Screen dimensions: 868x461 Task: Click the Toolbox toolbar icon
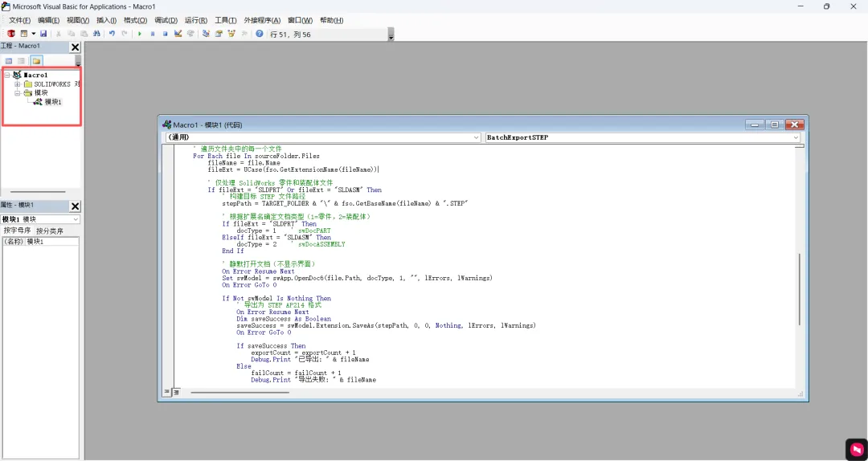(244, 34)
